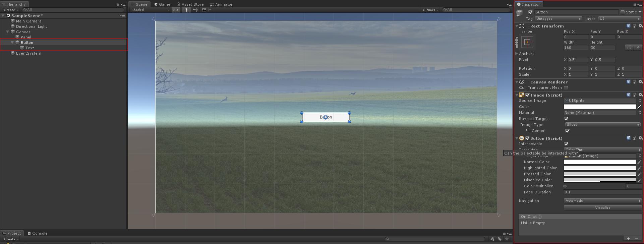Collapse the Canvas tree node
Image resolution: width=644 pixels, height=244 pixels.
click(x=8, y=32)
